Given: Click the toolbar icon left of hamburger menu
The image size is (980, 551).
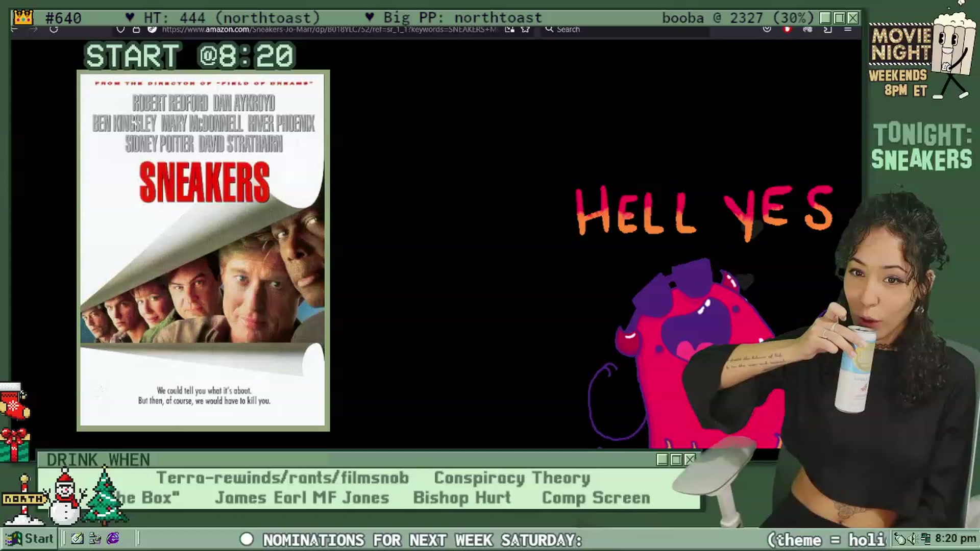Looking at the screenshot, I should click(x=828, y=30).
